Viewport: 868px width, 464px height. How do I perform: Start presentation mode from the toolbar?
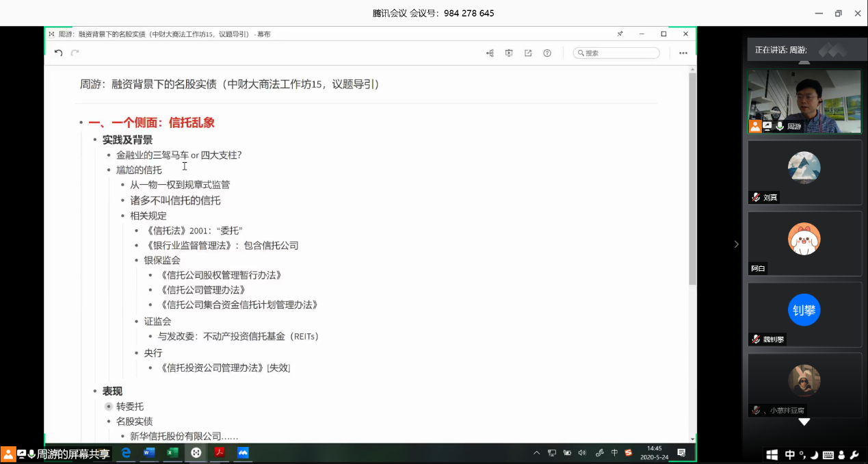coord(509,53)
